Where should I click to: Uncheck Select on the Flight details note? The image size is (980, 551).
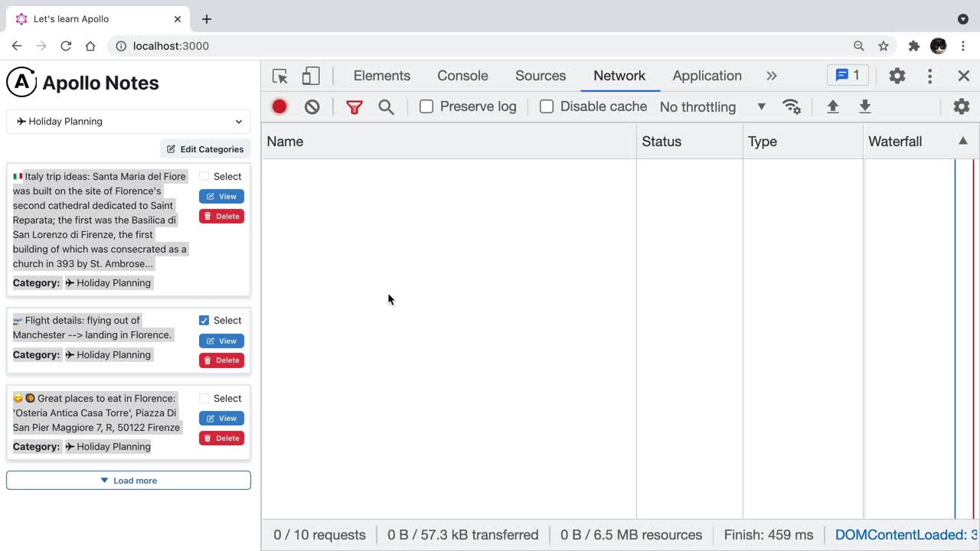click(x=204, y=321)
